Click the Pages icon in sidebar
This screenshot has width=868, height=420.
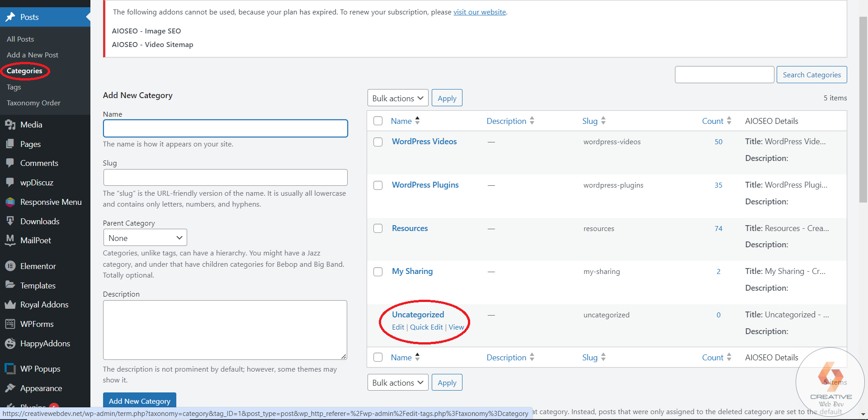point(10,144)
